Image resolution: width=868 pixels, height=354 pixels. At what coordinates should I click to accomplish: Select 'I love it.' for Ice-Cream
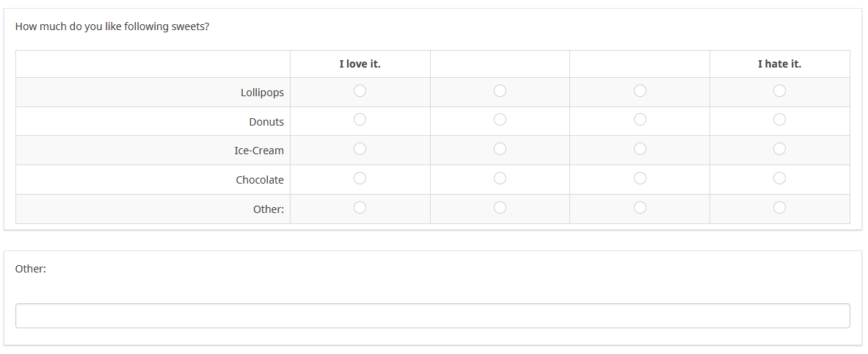click(x=360, y=149)
